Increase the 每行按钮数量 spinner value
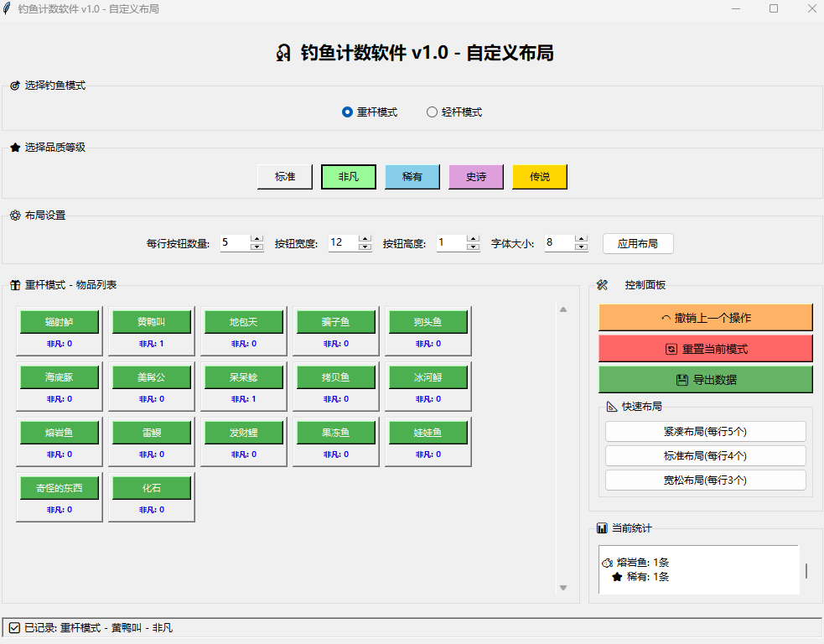824x644 pixels. pos(257,239)
